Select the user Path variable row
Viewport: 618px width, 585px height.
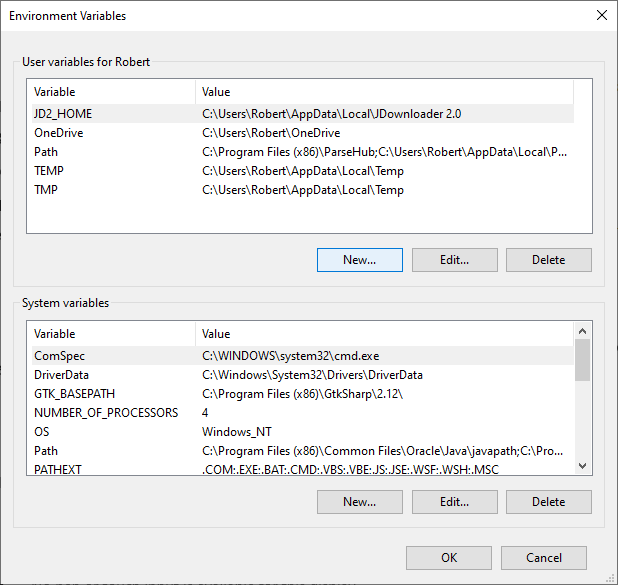pos(303,152)
